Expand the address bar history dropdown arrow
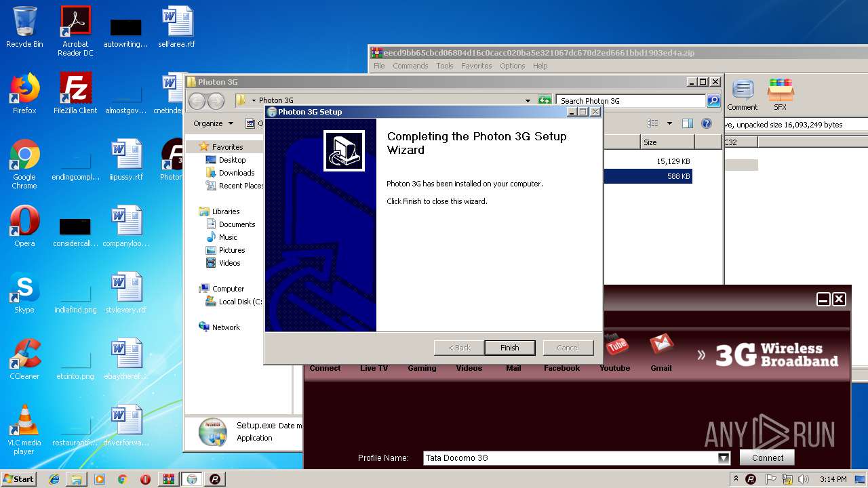Screen dimensions: 868x488 528,101
